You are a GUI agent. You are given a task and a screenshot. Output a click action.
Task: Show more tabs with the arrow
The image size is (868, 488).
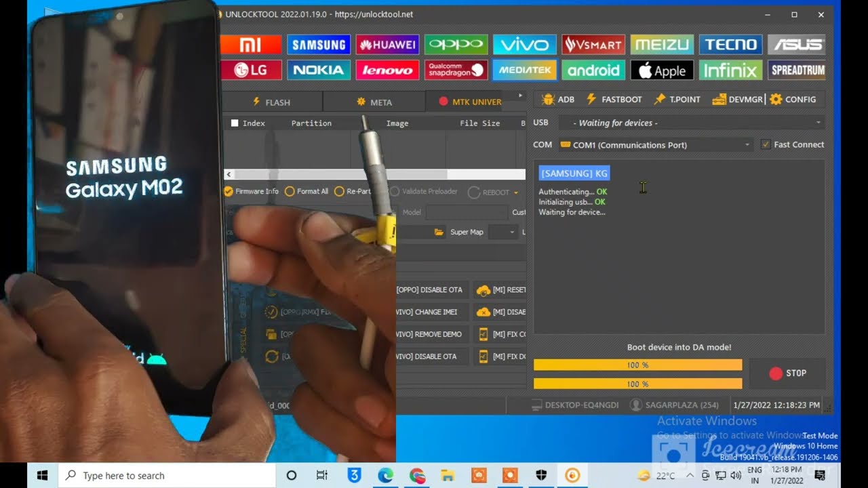(x=521, y=96)
